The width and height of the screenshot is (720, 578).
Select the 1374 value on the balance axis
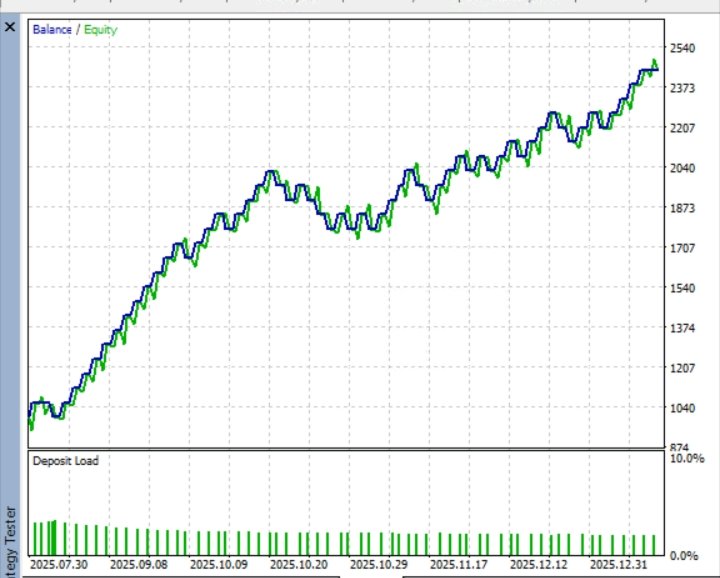(682, 328)
